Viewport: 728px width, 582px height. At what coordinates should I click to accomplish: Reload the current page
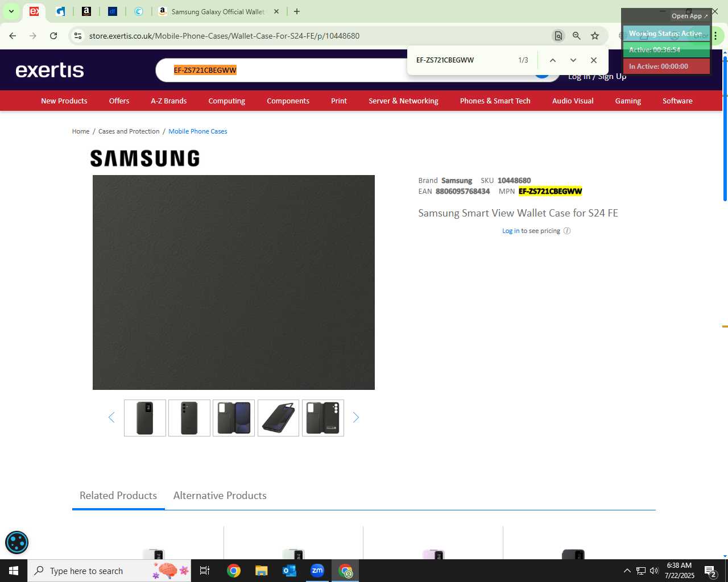click(53, 36)
